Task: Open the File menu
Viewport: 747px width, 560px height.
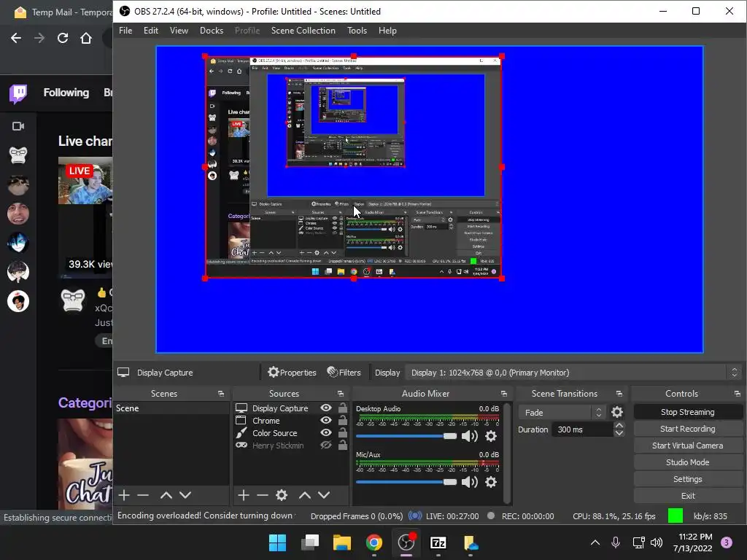Action: [125, 31]
